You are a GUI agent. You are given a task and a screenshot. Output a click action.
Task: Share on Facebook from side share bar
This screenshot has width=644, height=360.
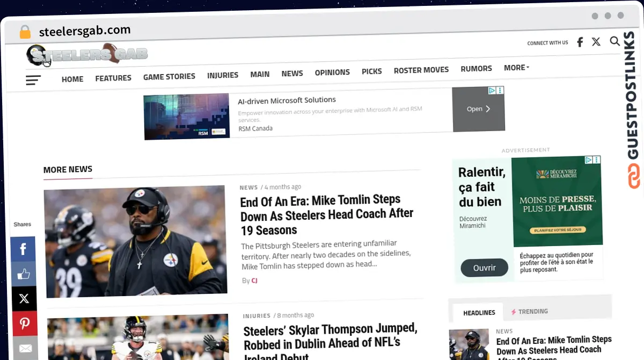[24, 249]
